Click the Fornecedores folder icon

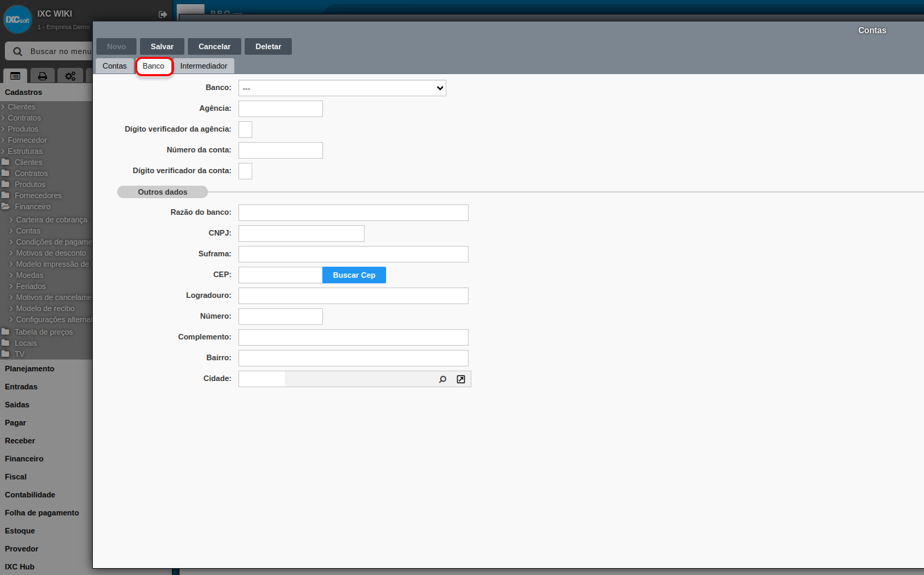point(6,195)
